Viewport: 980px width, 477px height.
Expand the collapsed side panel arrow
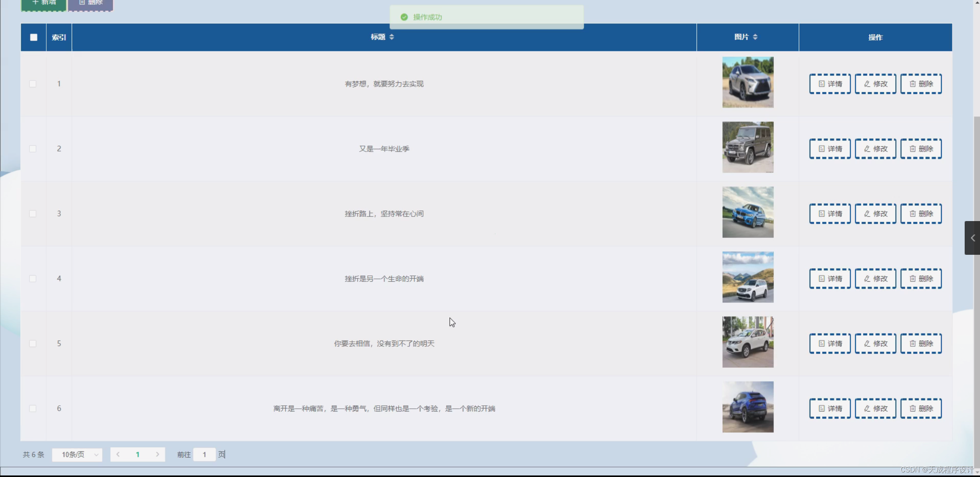[x=972, y=238]
